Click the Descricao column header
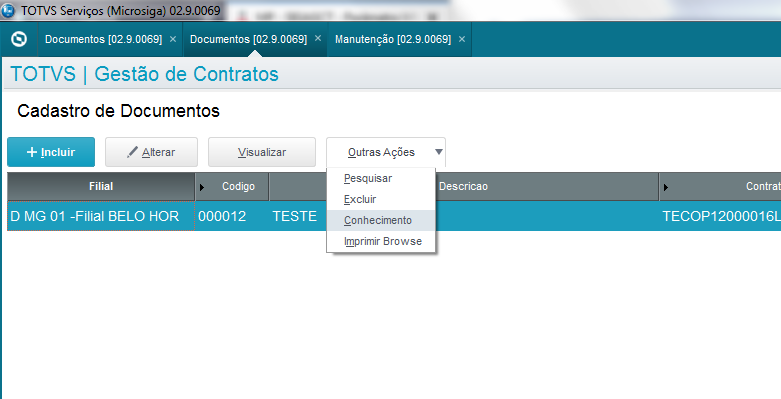 (x=463, y=186)
